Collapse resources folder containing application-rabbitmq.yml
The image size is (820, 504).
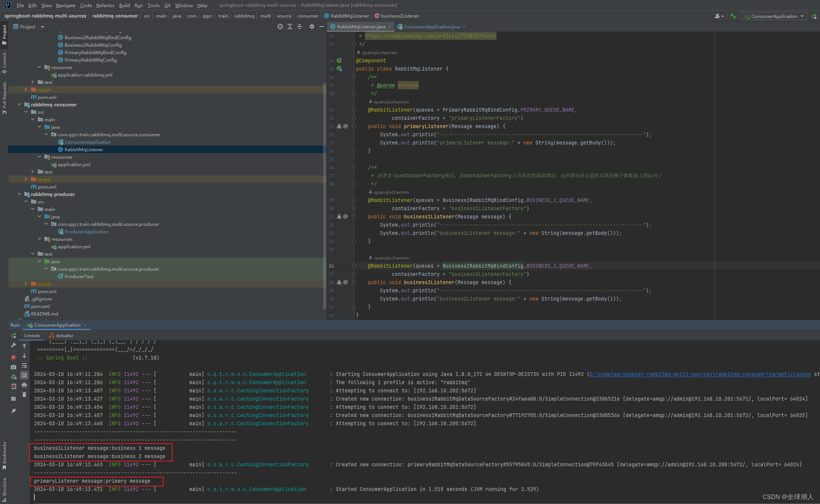click(x=39, y=67)
